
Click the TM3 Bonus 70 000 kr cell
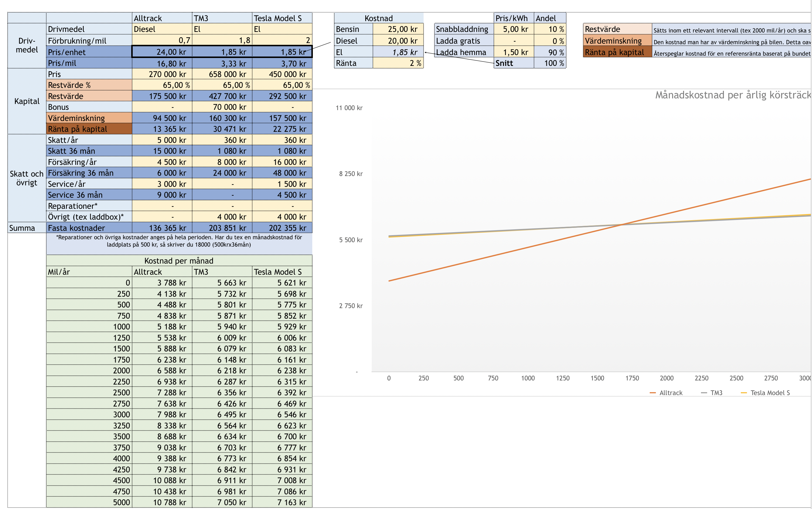pyautogui.click(x=222, y=107)
